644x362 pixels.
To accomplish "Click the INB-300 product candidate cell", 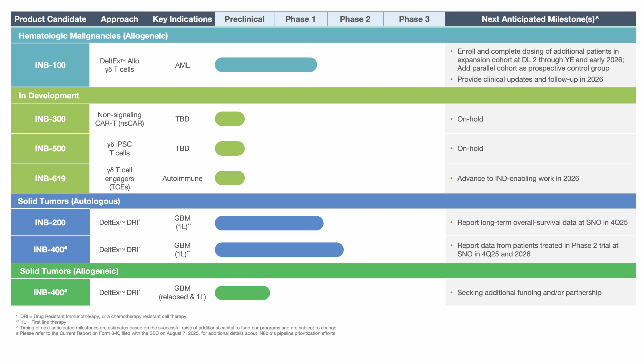I will [x=50, y=119].
